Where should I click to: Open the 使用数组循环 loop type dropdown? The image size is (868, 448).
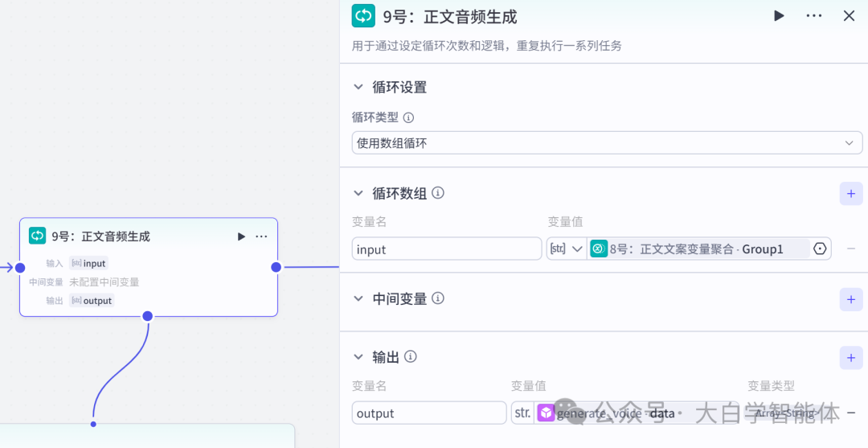coord(607,143)
